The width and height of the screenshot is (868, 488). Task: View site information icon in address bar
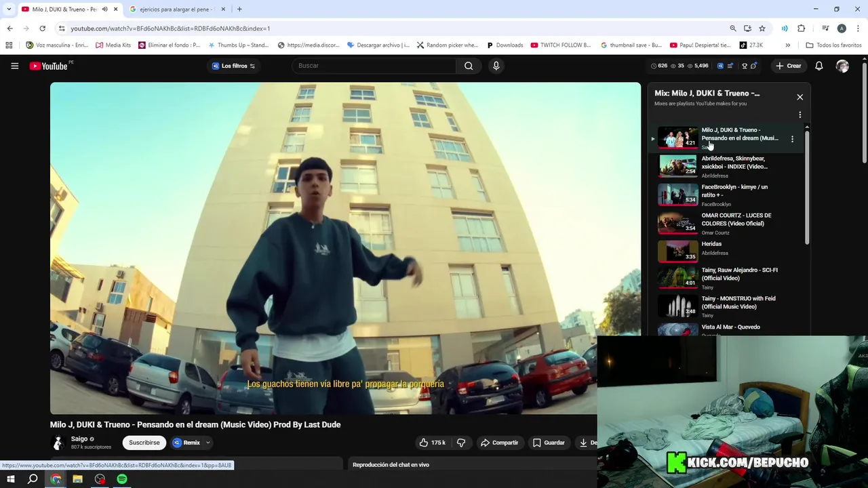(62, 28)
